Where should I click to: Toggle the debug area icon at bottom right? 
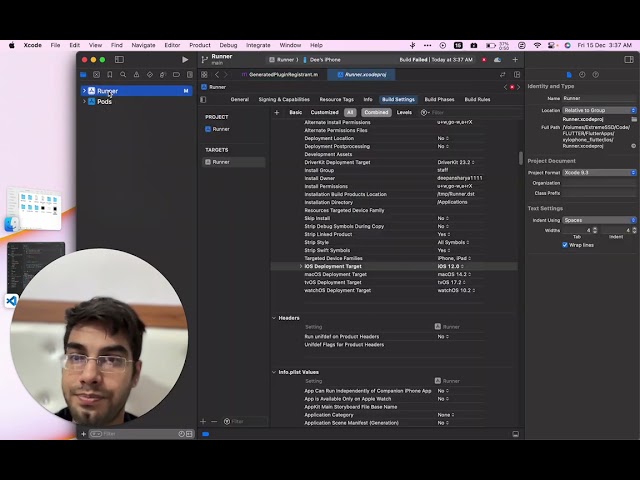516,434
